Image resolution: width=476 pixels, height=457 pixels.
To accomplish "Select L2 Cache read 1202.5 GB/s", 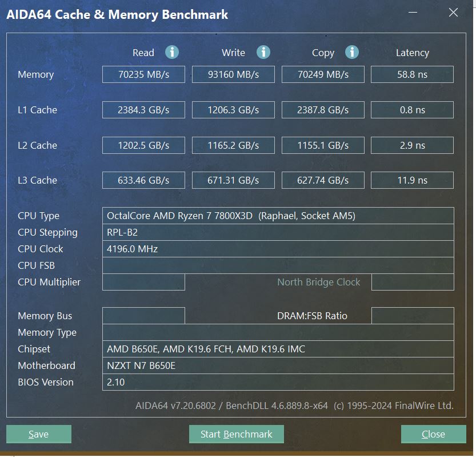I will (143, 145).
